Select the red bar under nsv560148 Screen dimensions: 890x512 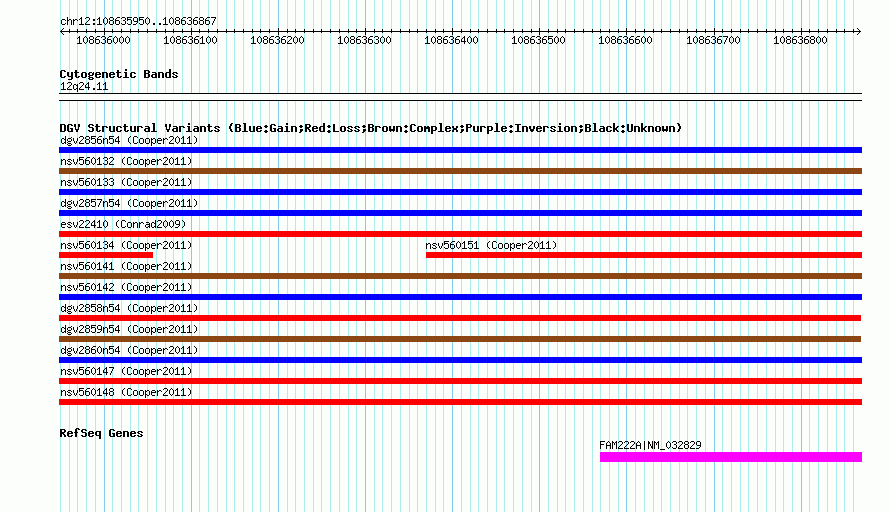(x=460, y=402)
